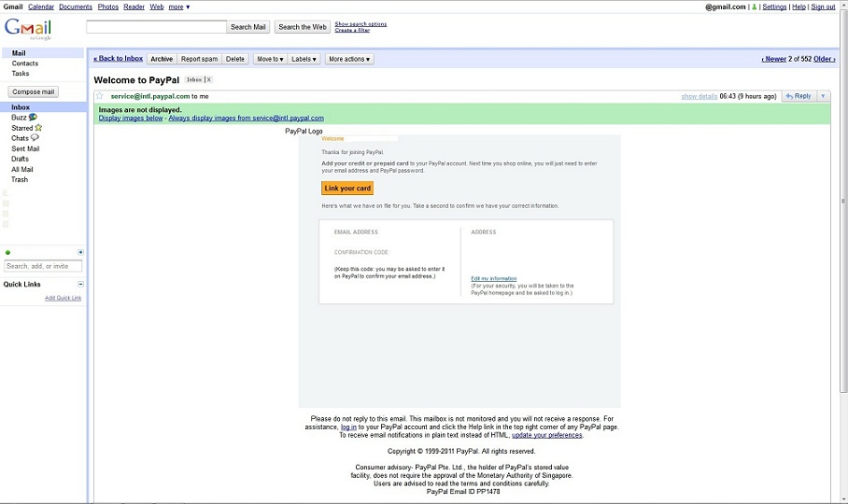The height and width of the screenshot is (504, 848).
Task: Open Help in the top right
Action: coord(799,7)
